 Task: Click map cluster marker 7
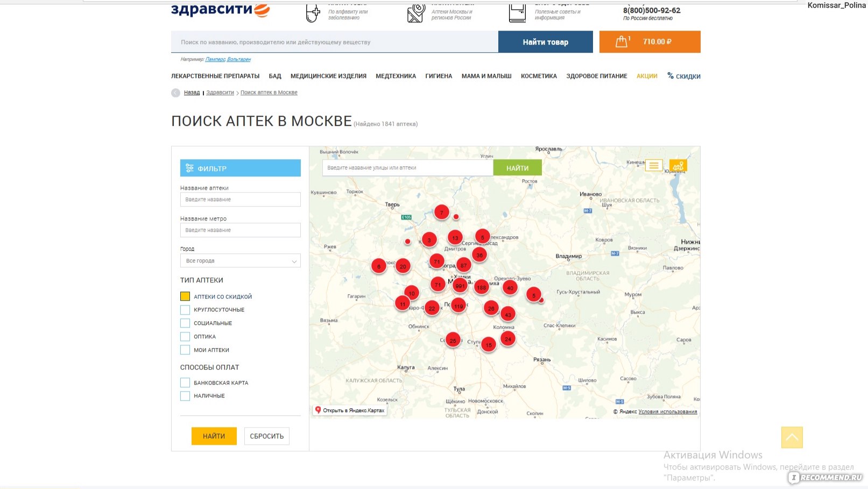pos(441,212)
